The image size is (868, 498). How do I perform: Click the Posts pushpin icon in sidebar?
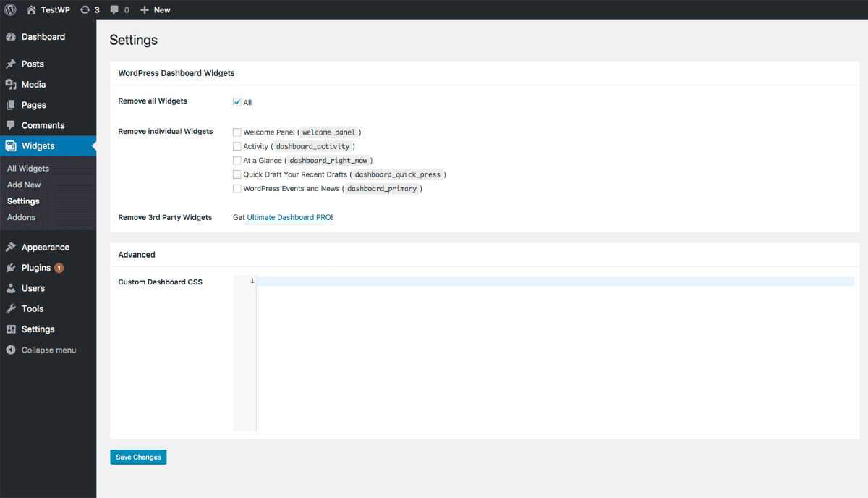(x=11, y=64)
